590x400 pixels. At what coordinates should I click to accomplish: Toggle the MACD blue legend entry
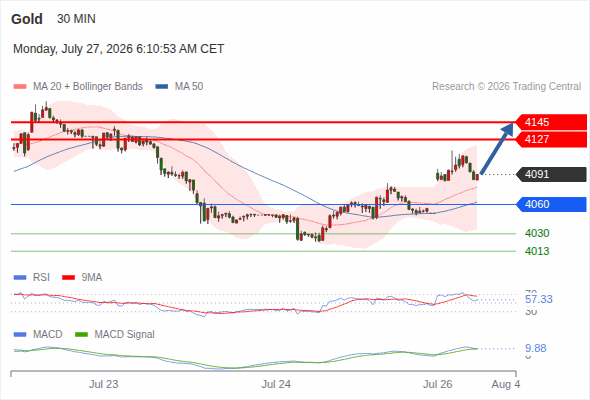(x=38, y=334)
